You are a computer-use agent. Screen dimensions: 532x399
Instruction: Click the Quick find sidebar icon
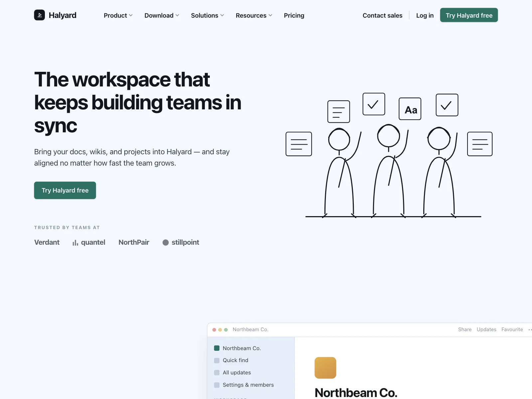pyautogui.click(x=217, y=360)
